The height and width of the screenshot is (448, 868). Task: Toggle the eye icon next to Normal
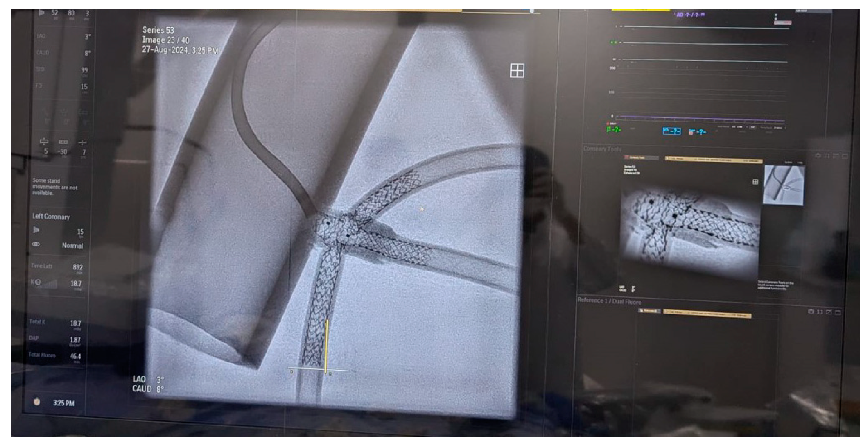click(x=36, y=244)
